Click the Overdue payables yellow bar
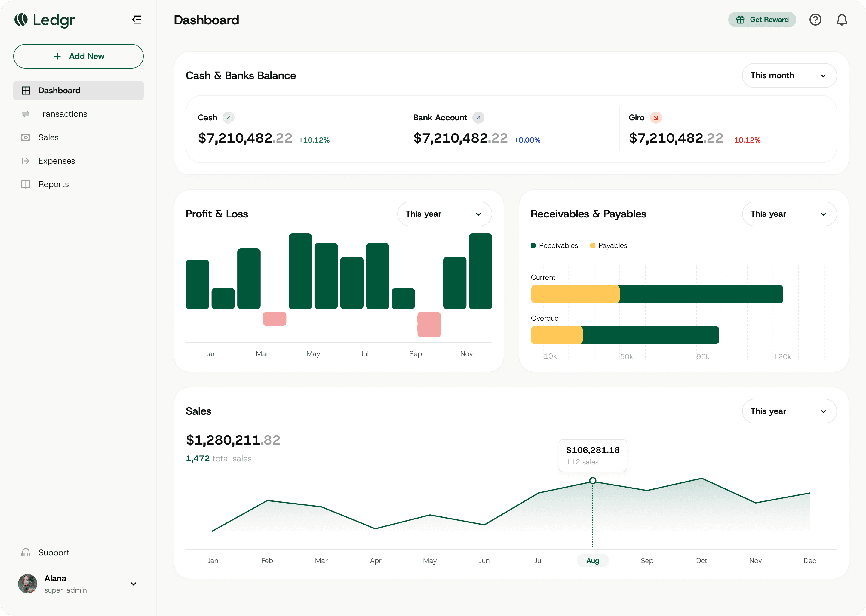 (557, 335)
